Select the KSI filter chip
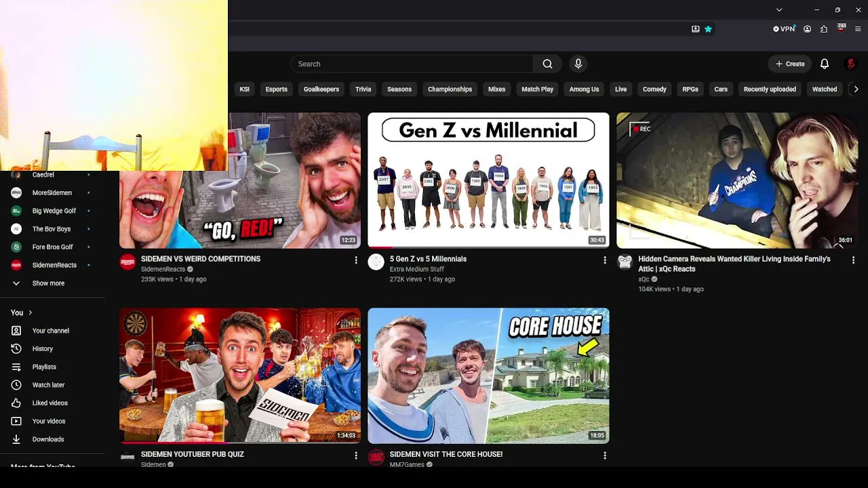The image size is (868, 488). pos(244,89)
